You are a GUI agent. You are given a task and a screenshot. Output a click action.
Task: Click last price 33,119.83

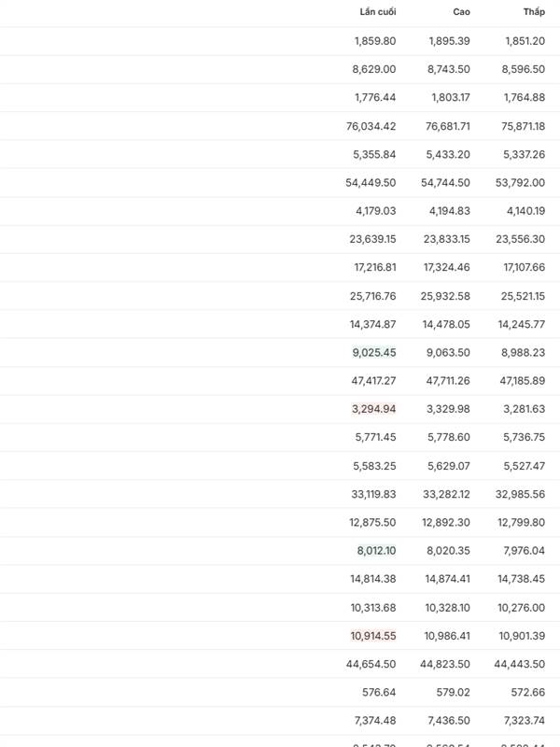pos(372,494)
